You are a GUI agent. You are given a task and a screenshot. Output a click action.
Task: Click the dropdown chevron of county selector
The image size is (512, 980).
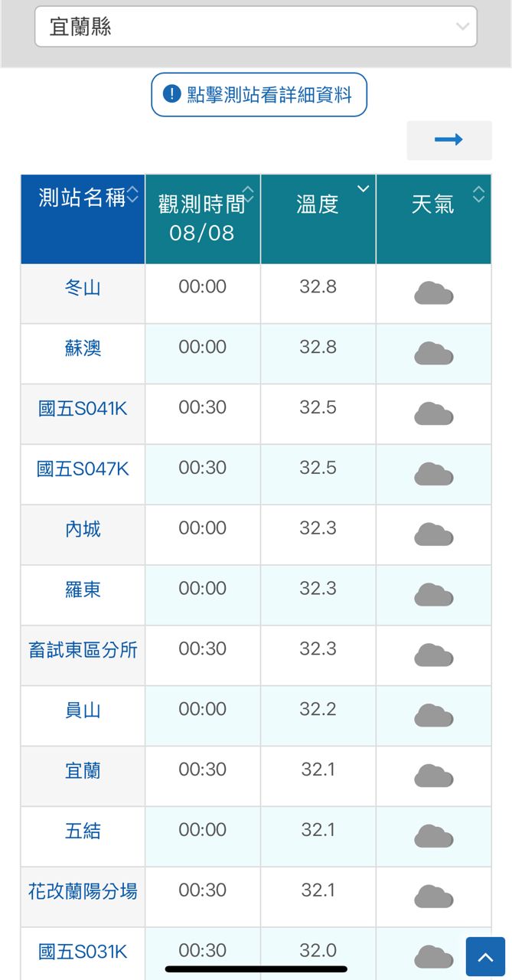[x=462, y=27]
